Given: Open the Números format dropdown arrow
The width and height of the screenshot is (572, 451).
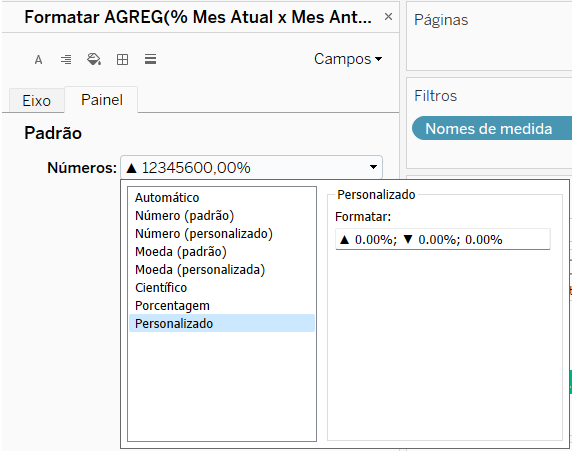Looking at the screenshot, I should click(x=373, y=167).
